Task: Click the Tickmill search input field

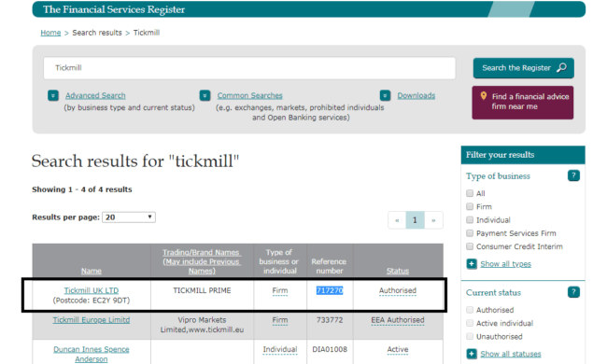Action: (x=249, y=68)
